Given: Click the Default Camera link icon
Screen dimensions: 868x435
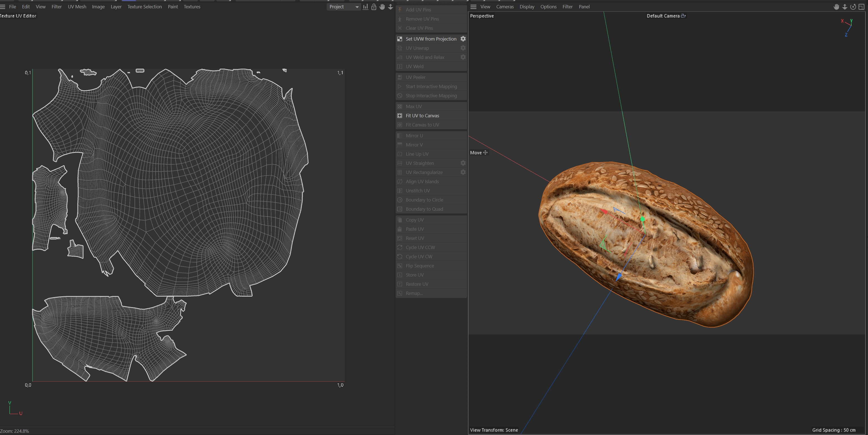Looking at the screenshot, I should click(683, 16).
